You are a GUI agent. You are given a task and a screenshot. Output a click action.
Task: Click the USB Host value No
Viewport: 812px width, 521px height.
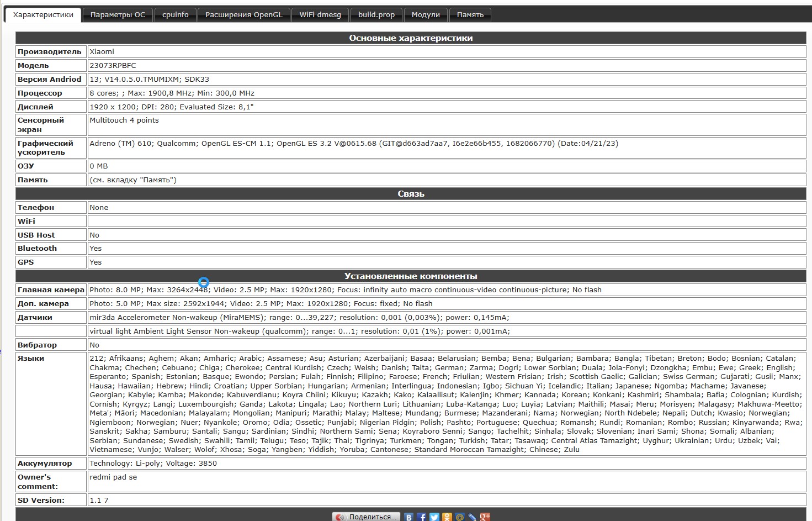(x=94, y=235)
